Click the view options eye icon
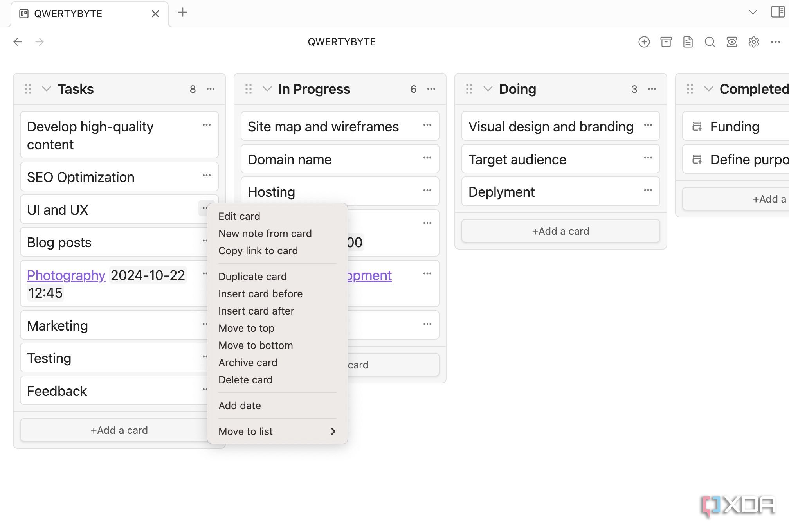 pos(731,42)
